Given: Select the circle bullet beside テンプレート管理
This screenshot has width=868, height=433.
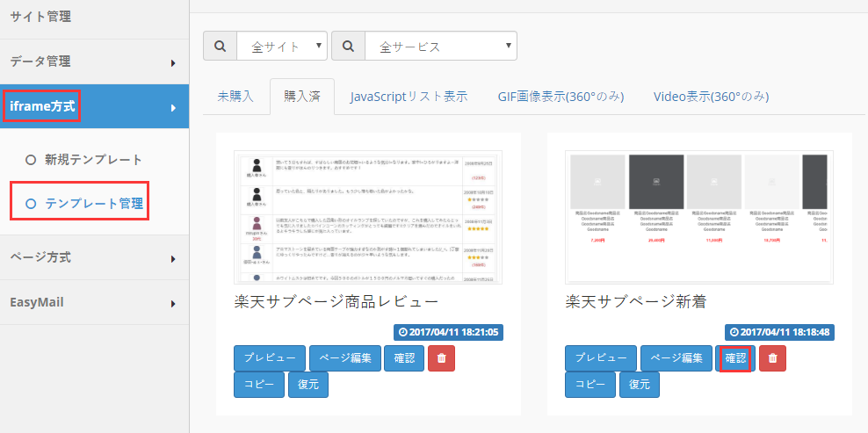Looking at the screenshot, I should coord(31,204).
